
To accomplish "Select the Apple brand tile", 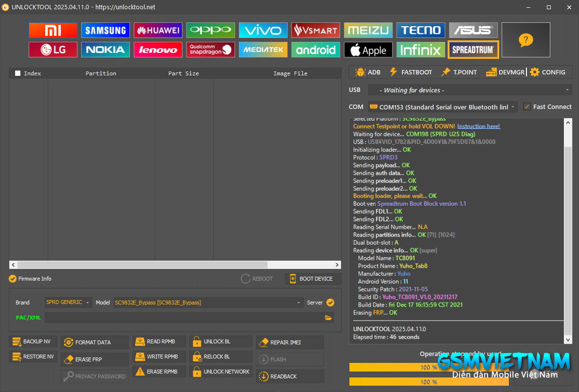I will click(x=368, y=50).
